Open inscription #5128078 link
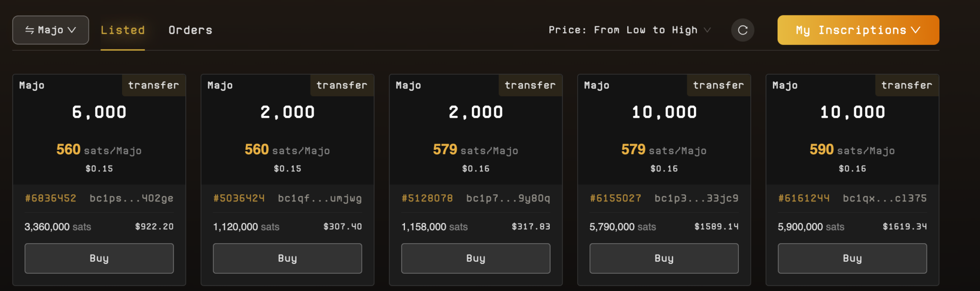The width and height of the screenshot is (980, 291). tap(427, 198)
